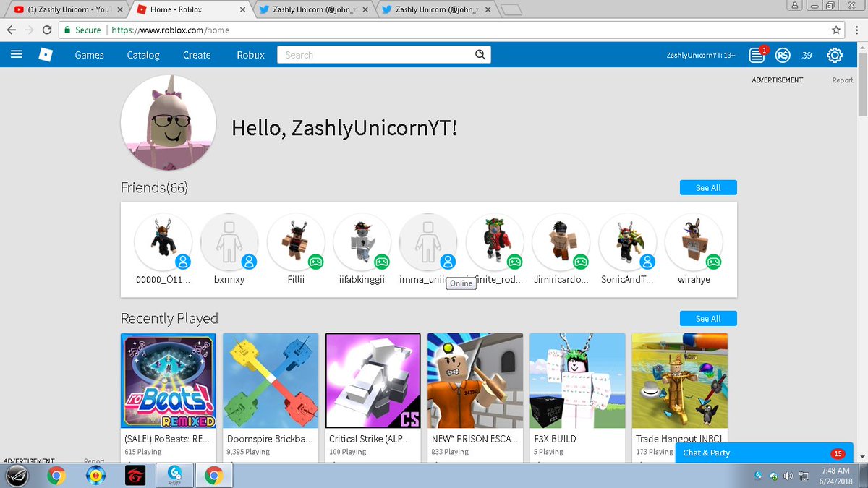Viewport: 868px width, 488px height.
Task: Open friend SonicAndT avatar
Action: click(x=628, y=242)
